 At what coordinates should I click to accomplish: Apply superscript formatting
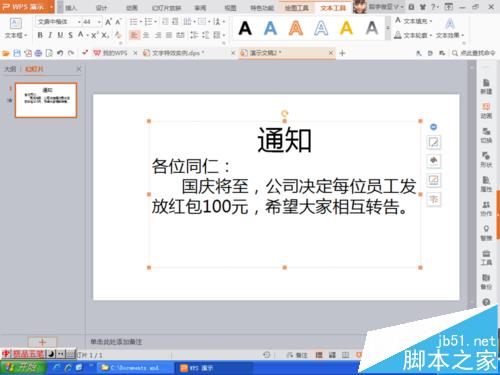[94, 35]
